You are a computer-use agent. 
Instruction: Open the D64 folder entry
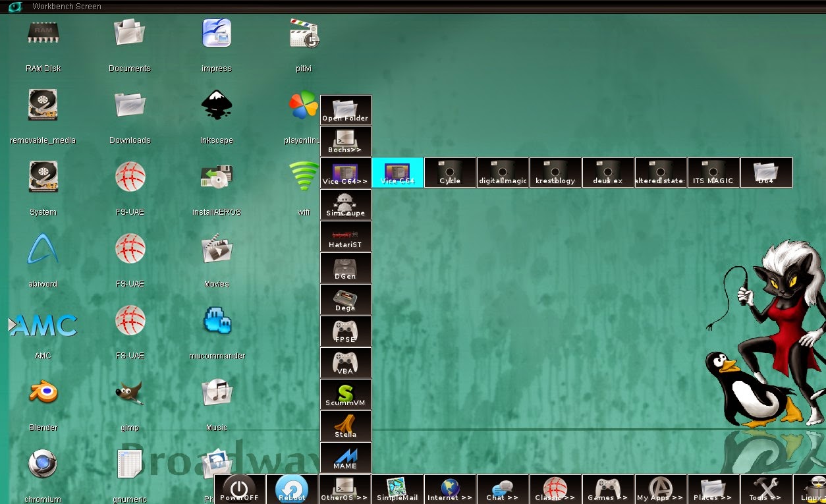click(x=767, y=173)
